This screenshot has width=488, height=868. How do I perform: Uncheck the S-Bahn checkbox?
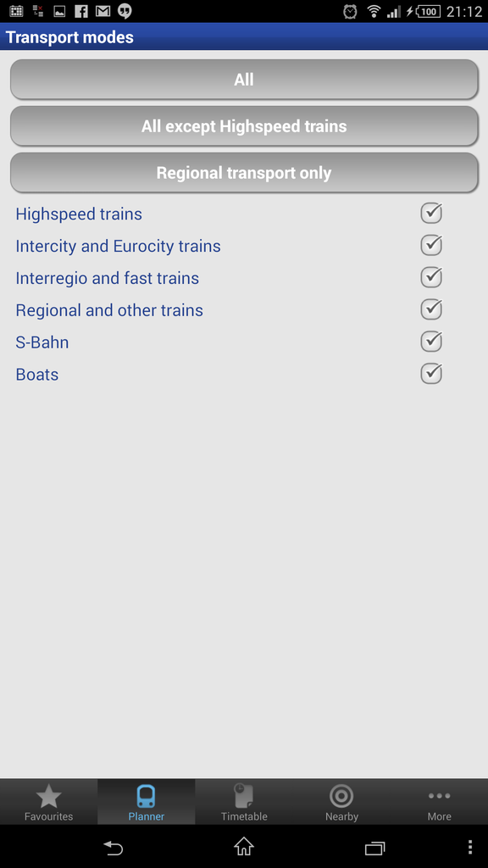click(x=431, y=342)
